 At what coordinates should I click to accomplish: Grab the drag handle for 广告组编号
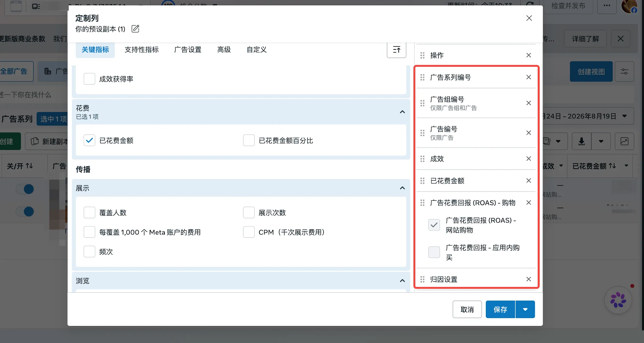tap(422, 103)
